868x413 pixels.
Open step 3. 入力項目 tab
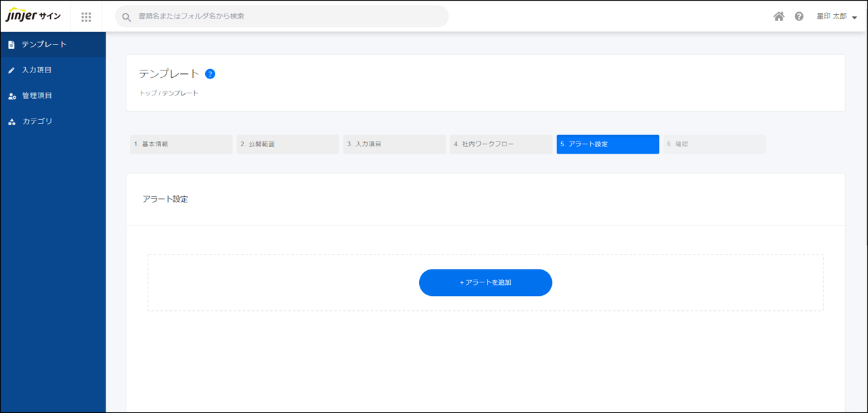[394, 144]
